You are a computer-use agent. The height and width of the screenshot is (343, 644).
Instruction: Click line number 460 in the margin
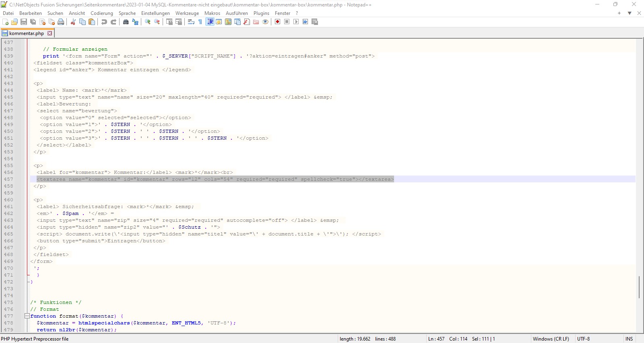(8, 200)
